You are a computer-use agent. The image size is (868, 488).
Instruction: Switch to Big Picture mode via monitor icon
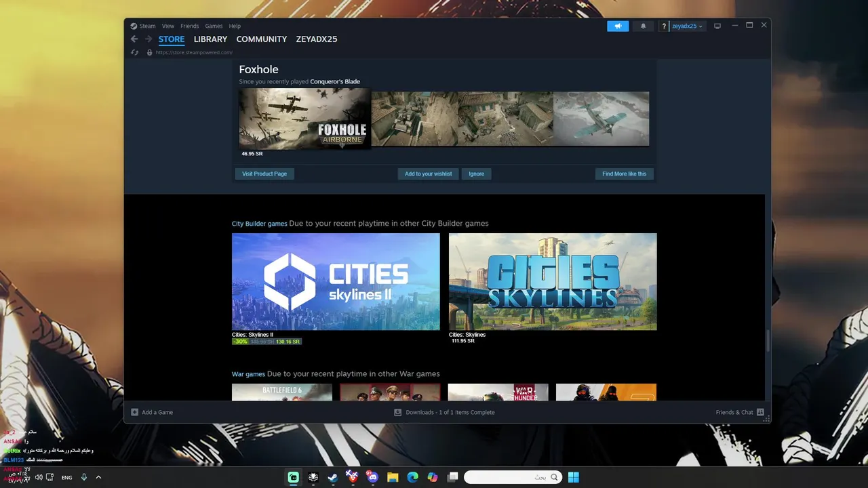717,26
